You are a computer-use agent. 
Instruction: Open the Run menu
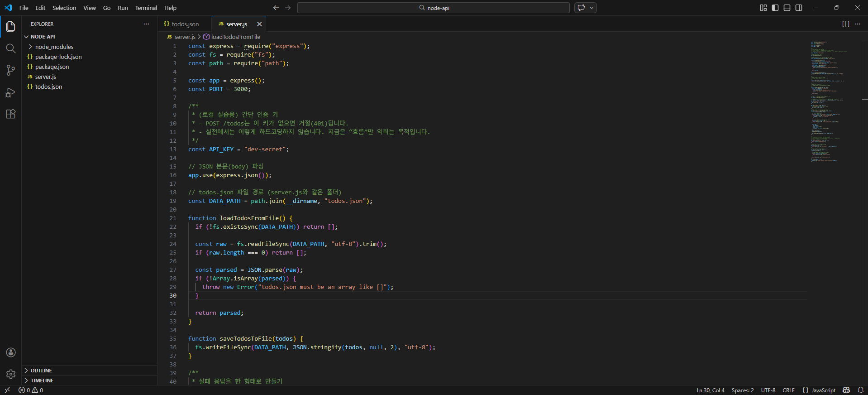(123, 8)
